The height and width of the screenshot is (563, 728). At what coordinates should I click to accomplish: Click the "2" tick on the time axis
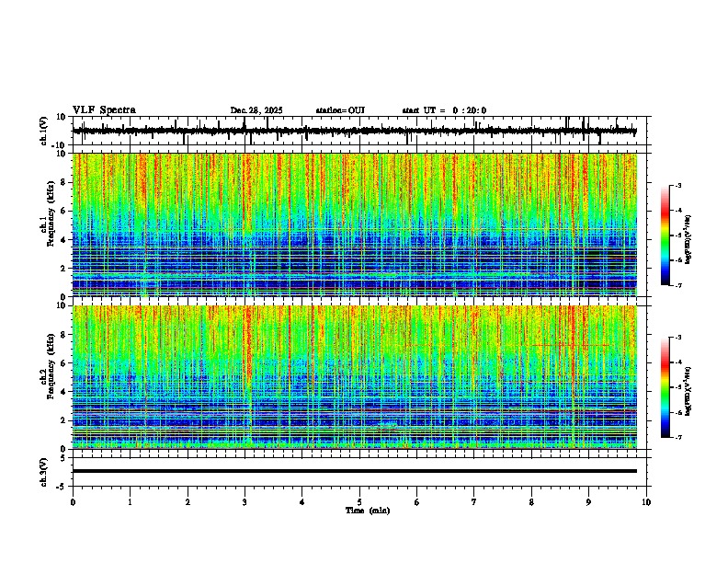[188, 502]
